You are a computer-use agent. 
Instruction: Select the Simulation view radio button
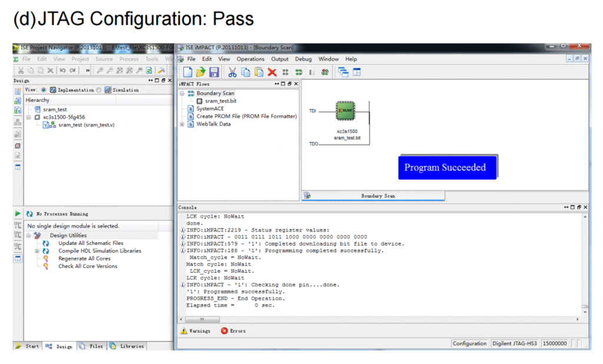99,90
